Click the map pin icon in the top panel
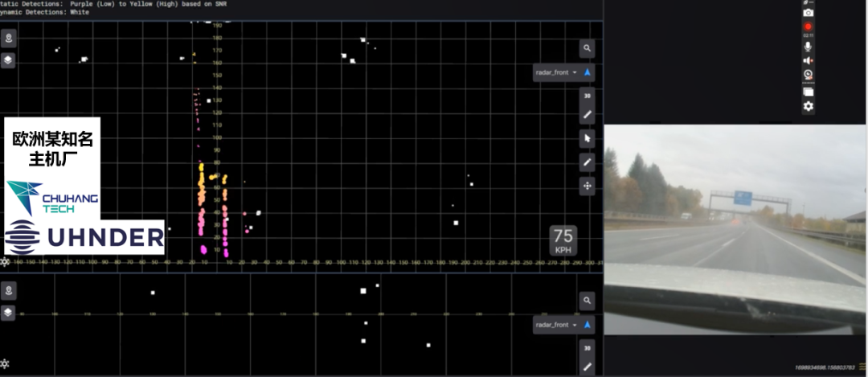This screenshot has height=377, width=868. coord(8,39)
